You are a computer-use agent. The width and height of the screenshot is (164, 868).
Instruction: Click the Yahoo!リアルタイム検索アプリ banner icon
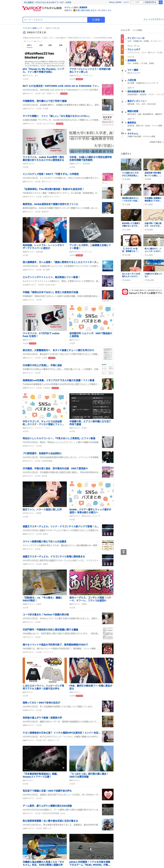coord(125,292)
